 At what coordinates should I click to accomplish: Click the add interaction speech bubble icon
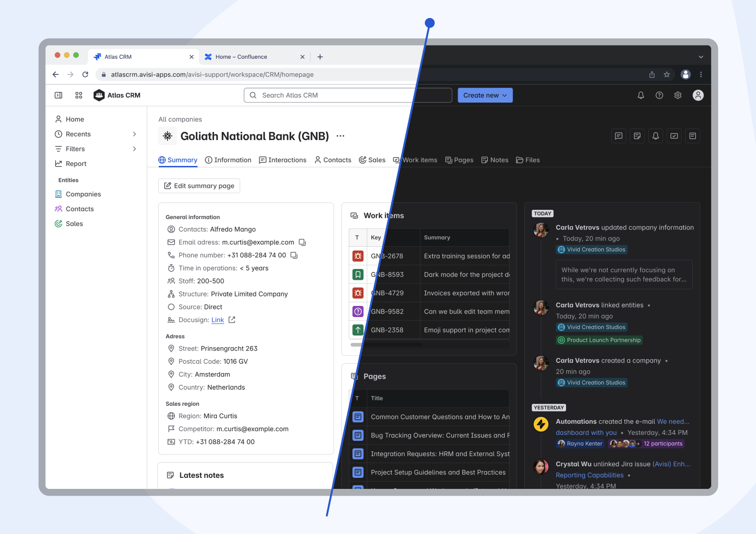coord(619,136)
